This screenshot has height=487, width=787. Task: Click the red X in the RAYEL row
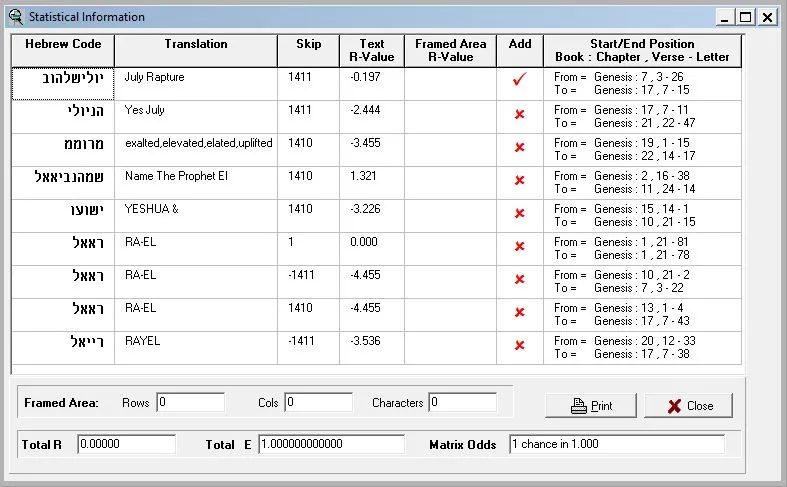point(519,346)
